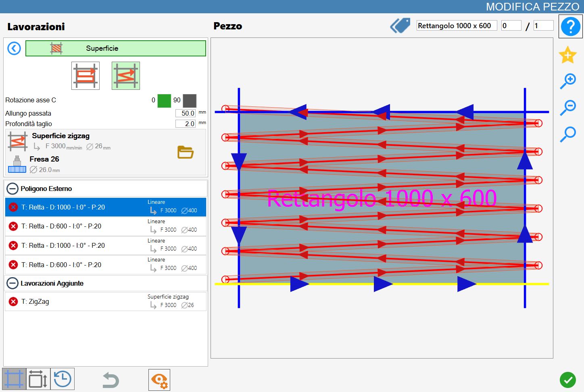Image resolution: width=584 pixels, height=392 pixels.
Task: Set C axis rotation to 90 gray swatch
Action: coord(190,100)
